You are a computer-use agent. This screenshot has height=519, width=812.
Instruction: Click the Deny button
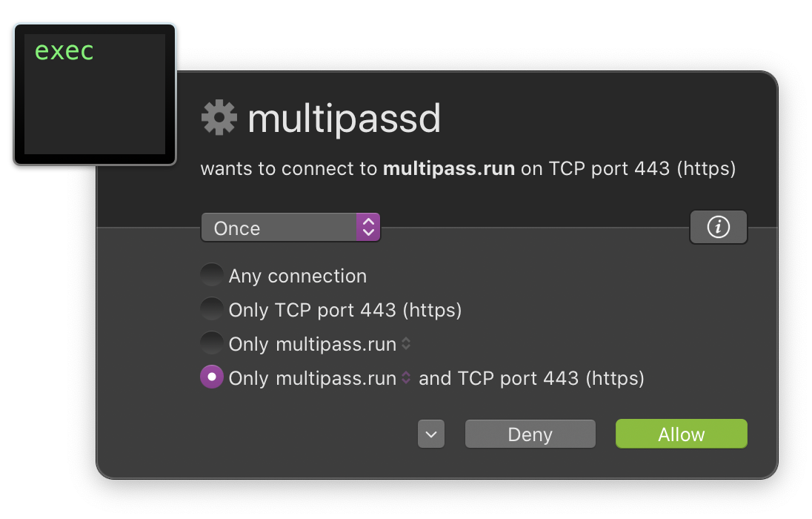530,434
